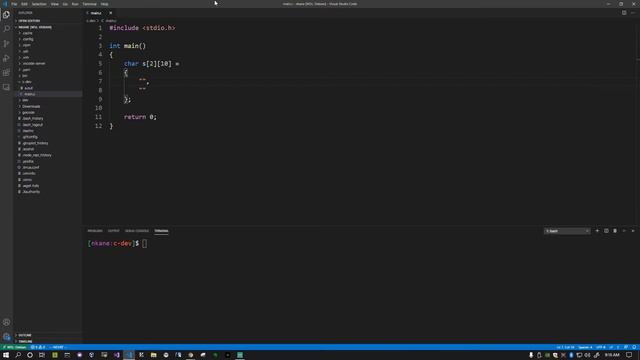This screenshot has width=640, height=360.
Task: Open .bash_logout file
Action: click(48, 124)
